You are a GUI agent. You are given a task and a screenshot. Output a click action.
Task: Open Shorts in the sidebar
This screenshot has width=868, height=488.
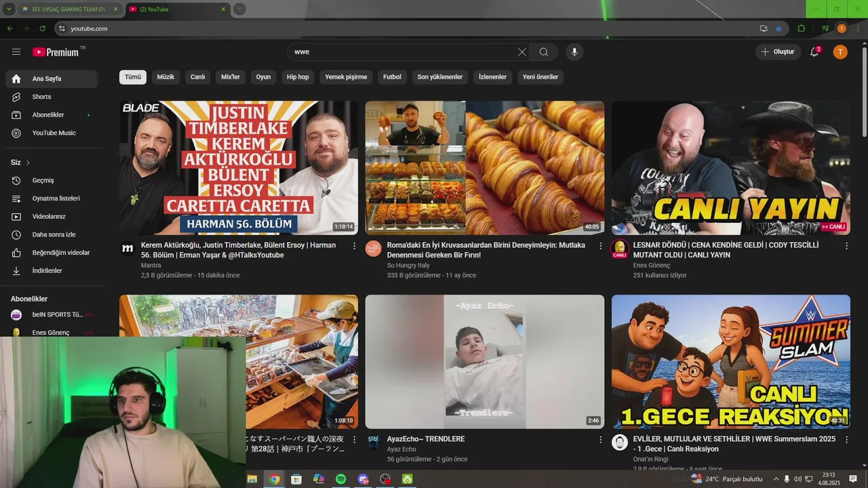pos(52,97)
